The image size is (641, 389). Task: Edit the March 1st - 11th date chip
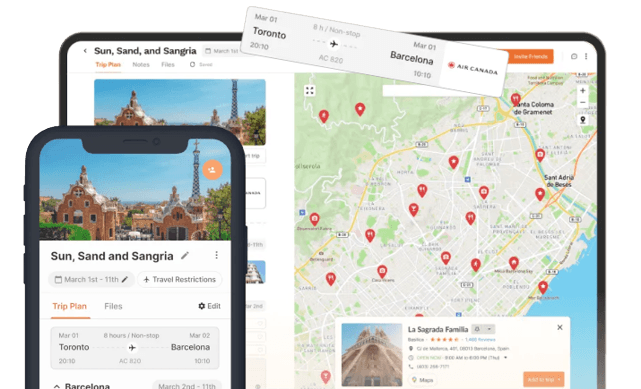pos(92,279)
